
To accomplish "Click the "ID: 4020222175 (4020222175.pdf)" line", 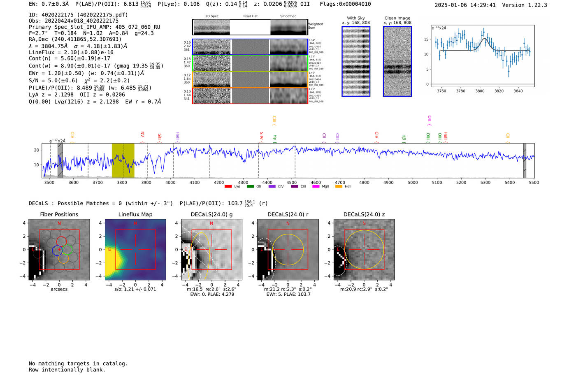I will click(78, 15).
